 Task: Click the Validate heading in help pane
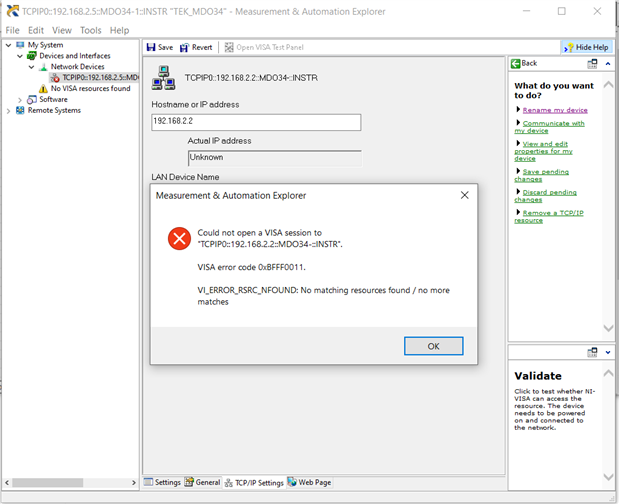coord(538,376)
